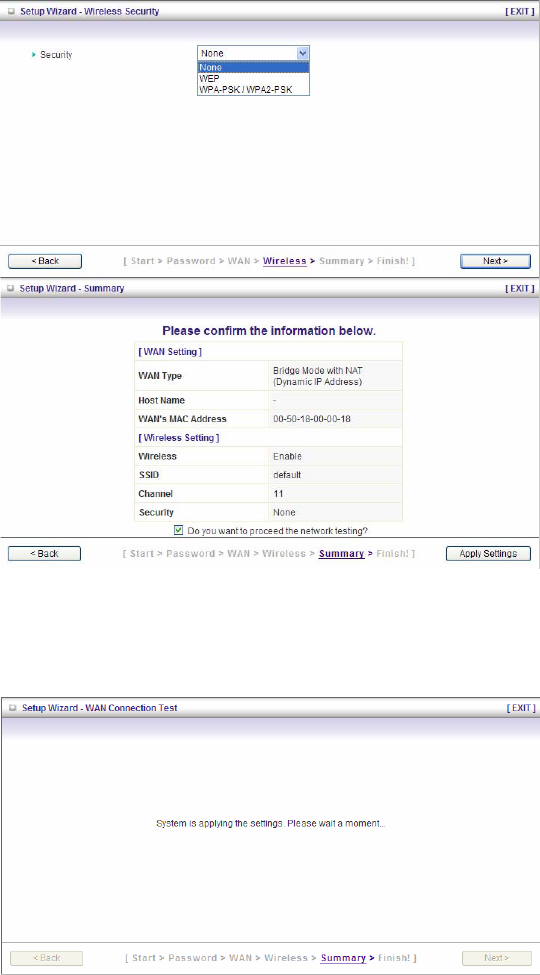Screen dimensions: 540x975
Task: Click the Wireless Security panel title icon
Action: click(x=11, y=11)
